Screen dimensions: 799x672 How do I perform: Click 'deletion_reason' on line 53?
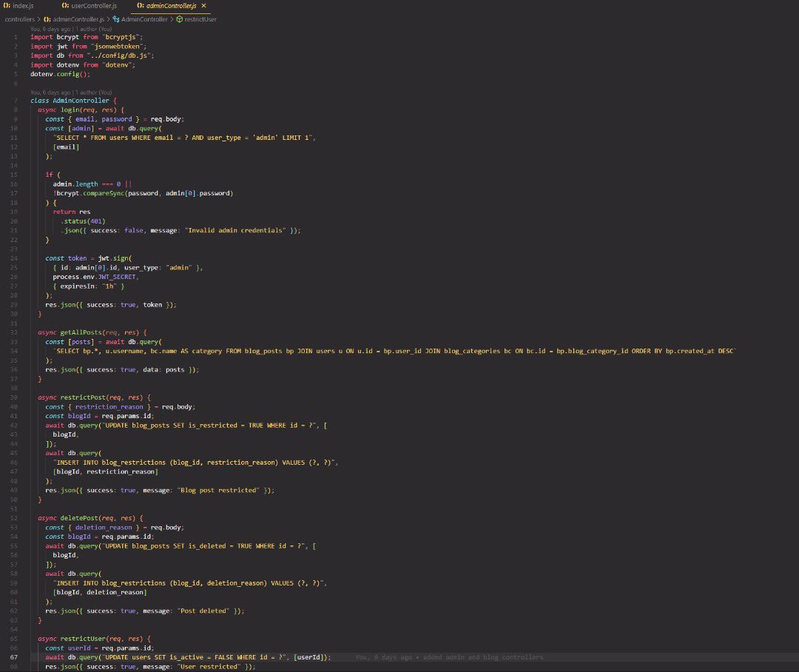(104, 527)
